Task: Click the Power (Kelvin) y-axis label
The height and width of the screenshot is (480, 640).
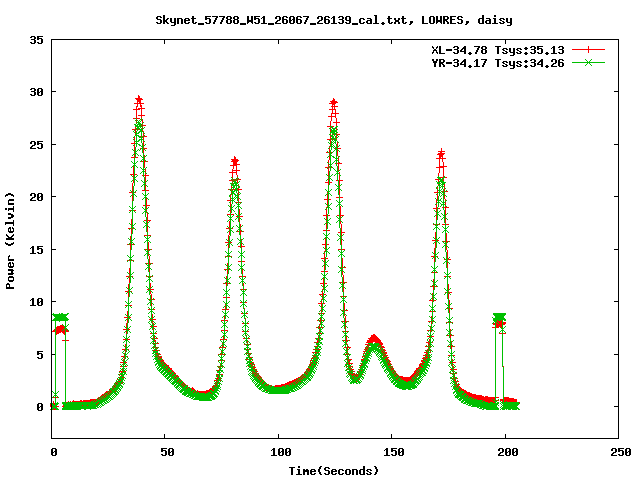Action: click(x=10, y=241)
